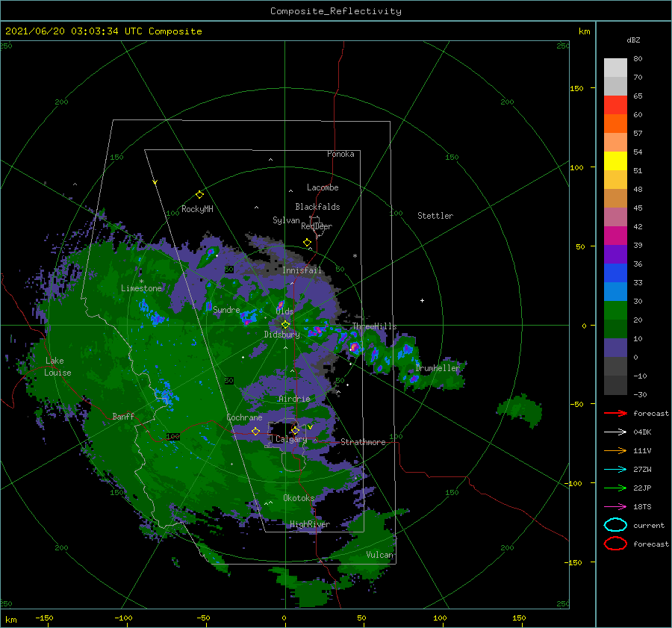
Task: Click the dBZ scale heading
Action: [x=633, y=40]
